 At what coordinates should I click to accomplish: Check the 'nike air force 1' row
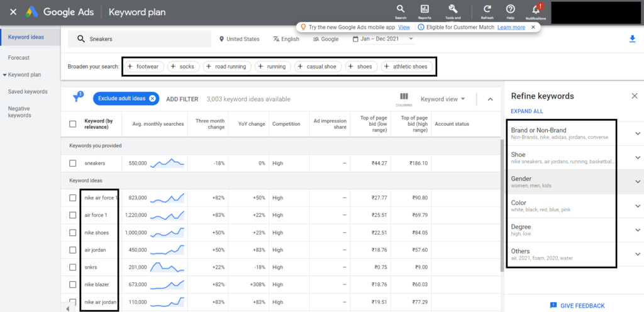click(73, 198)
